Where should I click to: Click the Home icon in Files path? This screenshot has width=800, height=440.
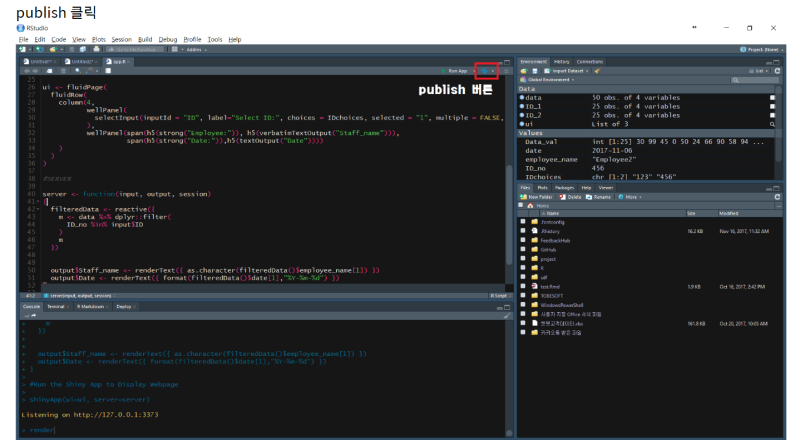point(528,205)
